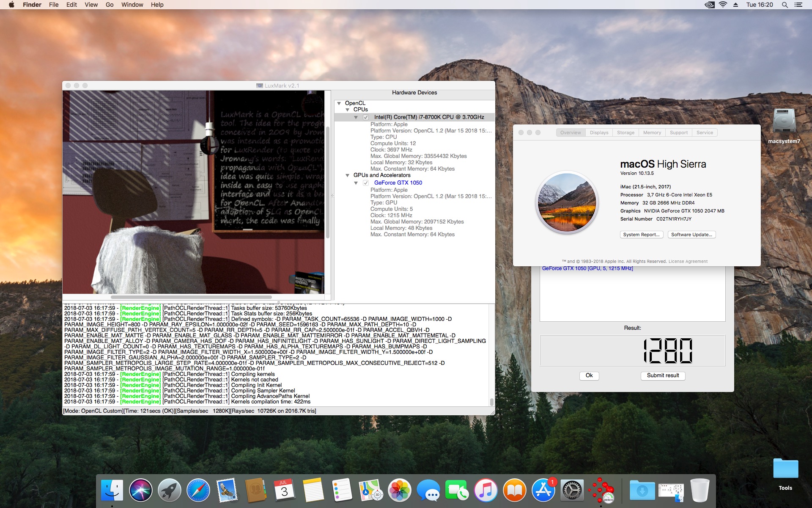Open the App Store Dock icon
This screenshot has width=812, height=508.
coord(543,491)
